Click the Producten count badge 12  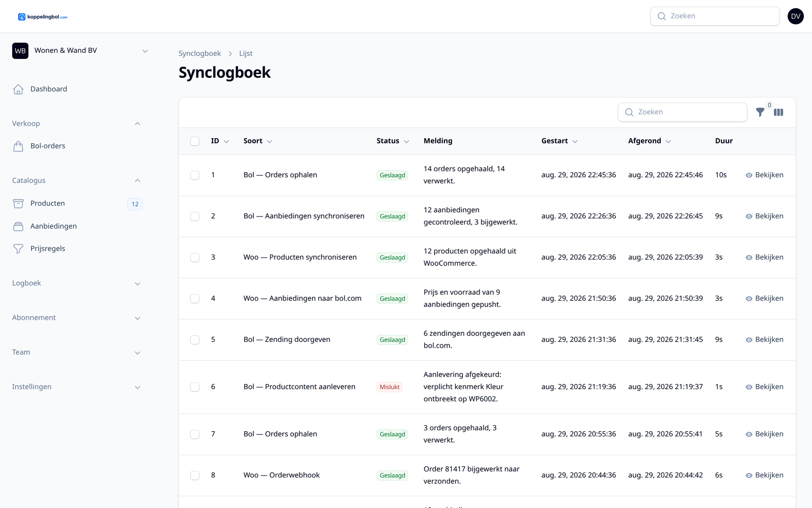pyautogui.click(x=135, y=204)
